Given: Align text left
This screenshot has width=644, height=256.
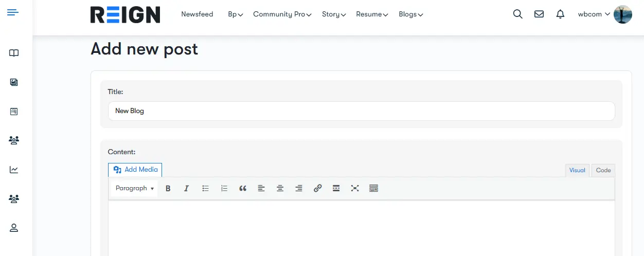Looking at the screenshot, I should pyautogui.click(x=261, y=189).
